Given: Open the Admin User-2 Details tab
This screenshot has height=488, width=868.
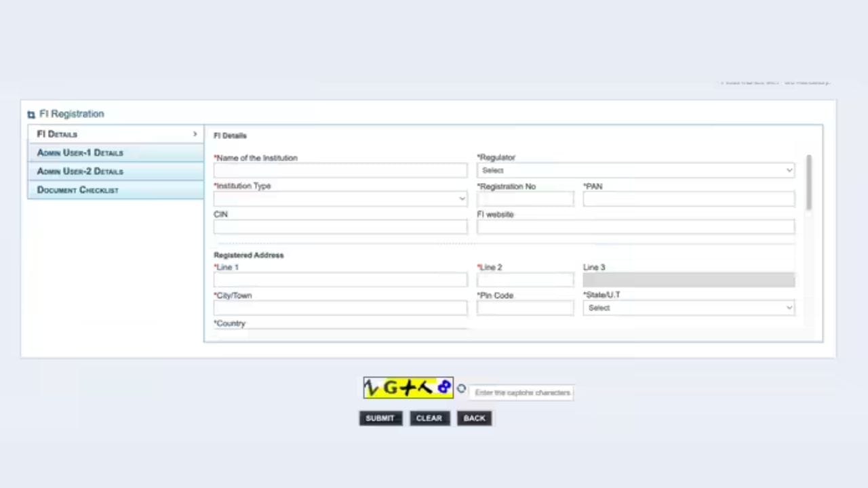Looking at the screenshot, I should tap(115, 171).
